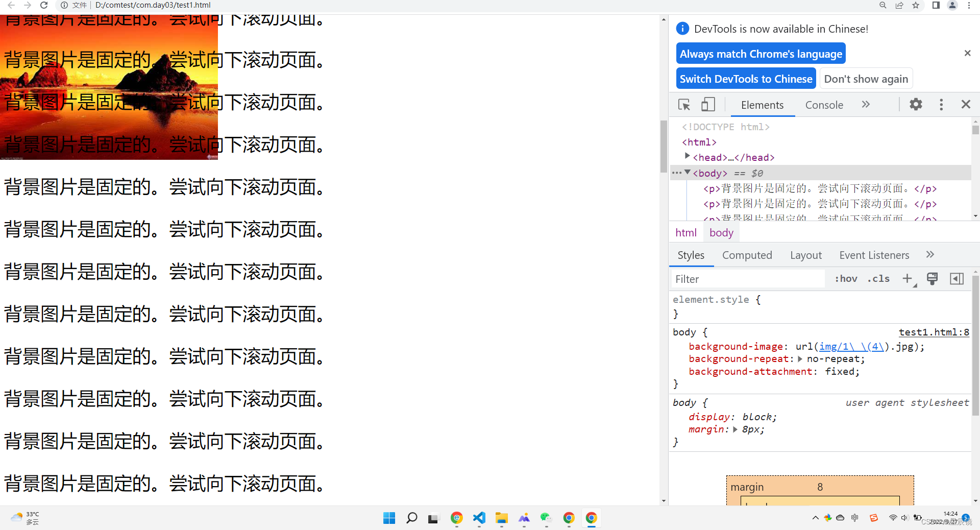Add a new style rule
The width and height of the screenshot is (980, 530).
click(x=908, y=279)
